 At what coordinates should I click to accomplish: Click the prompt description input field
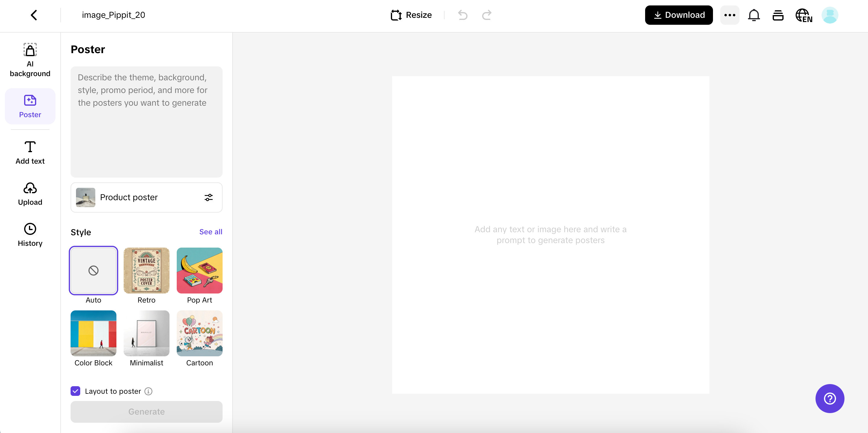146,121
